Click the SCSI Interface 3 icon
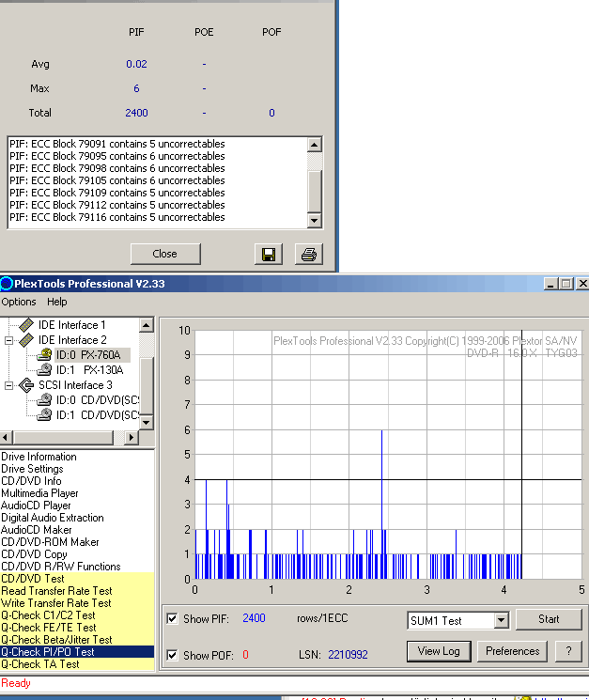Image resolution: width=589 pixels, height=700 pixels. (x=26, y=385)
